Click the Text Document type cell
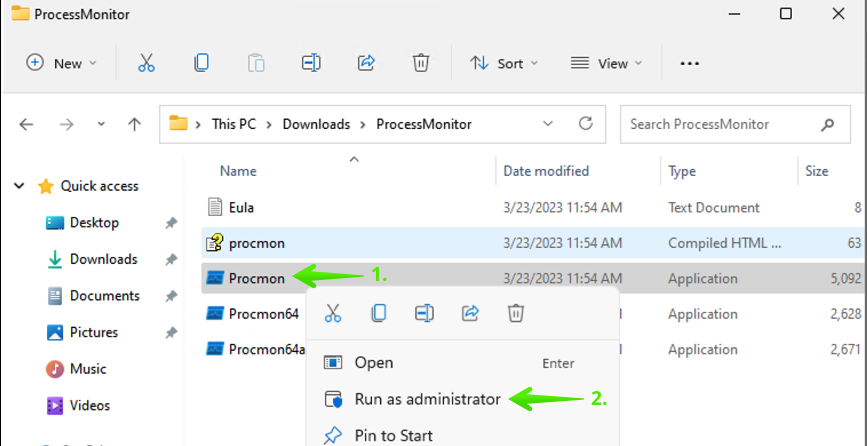Viewport: 867px width, 446px height. (714, 208)
